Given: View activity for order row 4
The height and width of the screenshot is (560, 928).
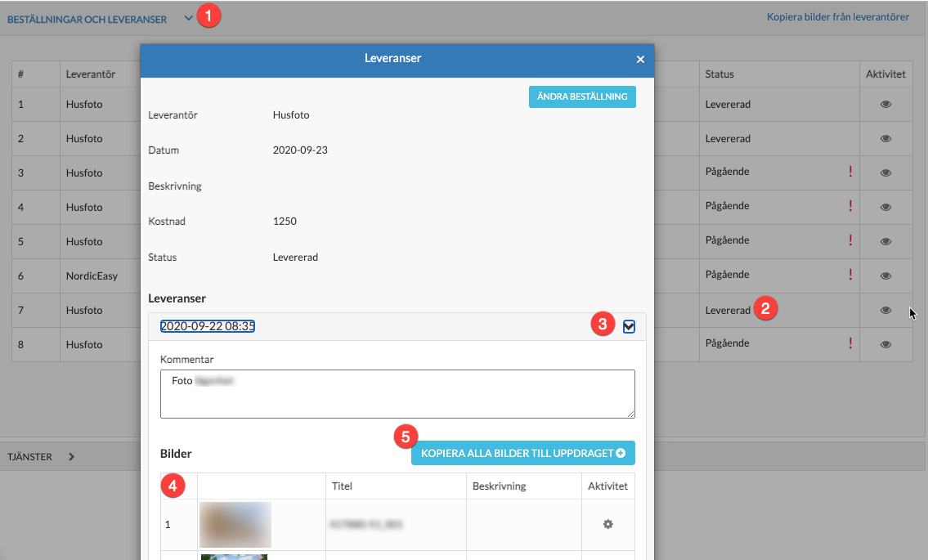Looking at the screenshot, I should [885, 207].
